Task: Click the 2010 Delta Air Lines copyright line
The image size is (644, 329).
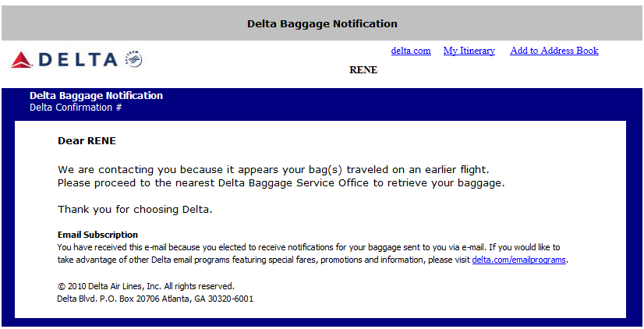Action: tap(146, 286)
